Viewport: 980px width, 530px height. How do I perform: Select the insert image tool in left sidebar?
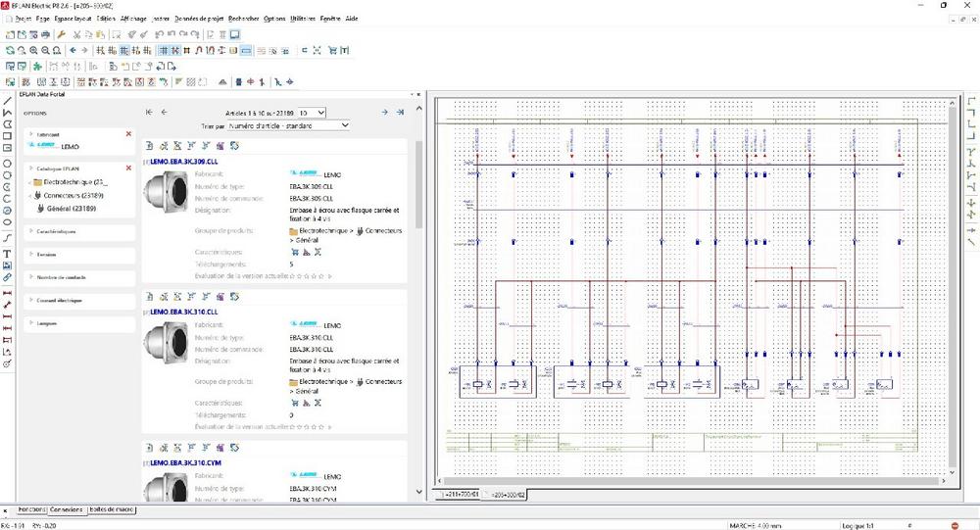pos(7,265)
